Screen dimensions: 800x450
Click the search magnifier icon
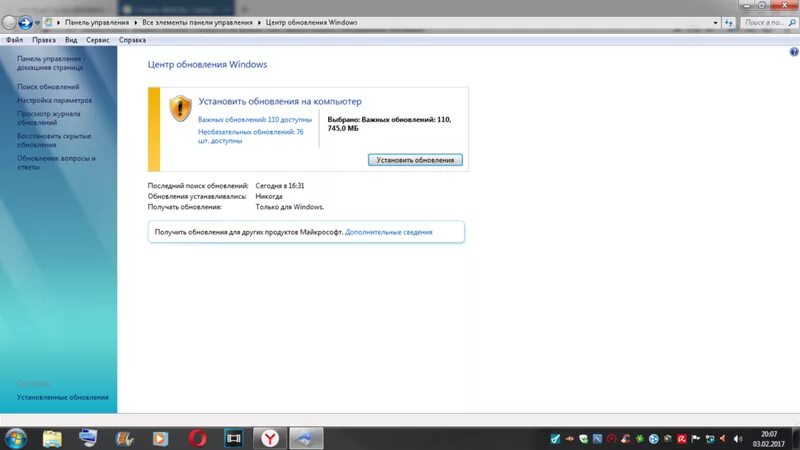792,22
